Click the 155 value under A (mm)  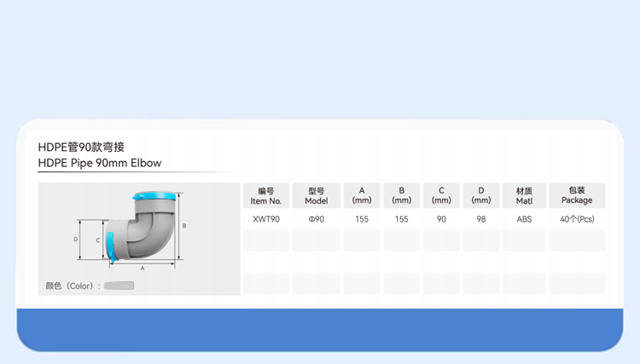(362, 219)
